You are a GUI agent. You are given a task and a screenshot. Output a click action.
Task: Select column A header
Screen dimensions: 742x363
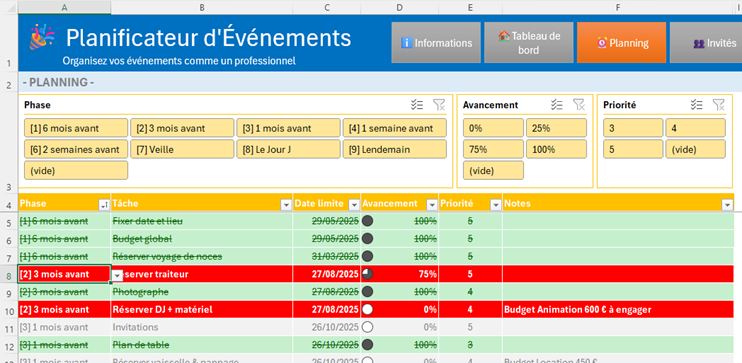click(64, 7)
